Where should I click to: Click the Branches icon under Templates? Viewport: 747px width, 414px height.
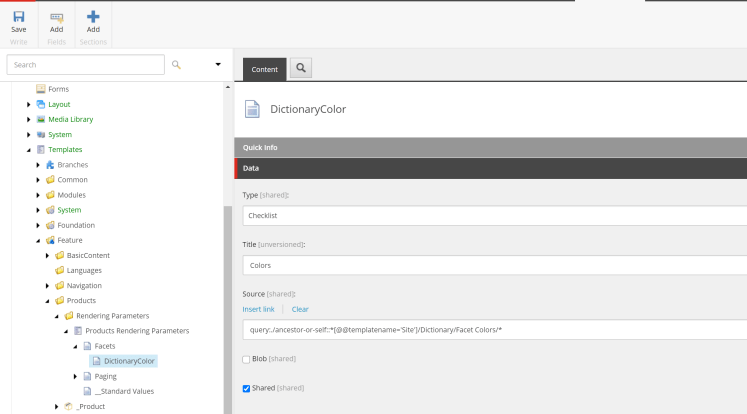click(50, 164)
